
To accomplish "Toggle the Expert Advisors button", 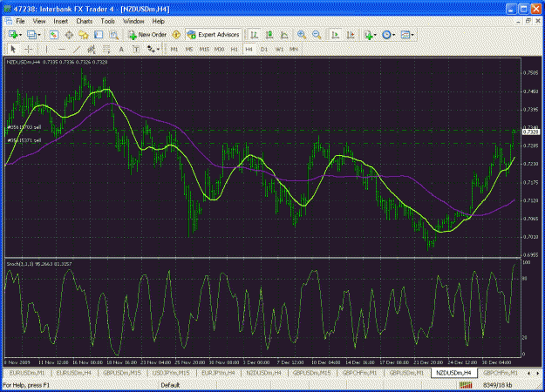I will click(x=214, y=35).
